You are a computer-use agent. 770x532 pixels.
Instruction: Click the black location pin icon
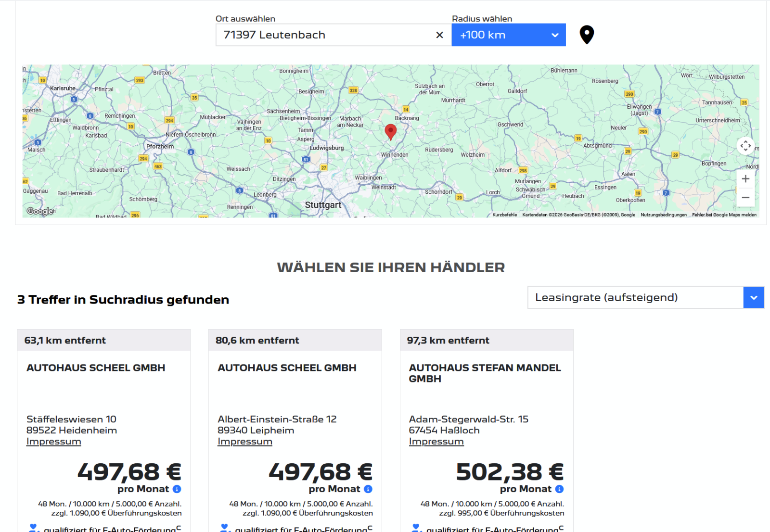click(587, 35)
